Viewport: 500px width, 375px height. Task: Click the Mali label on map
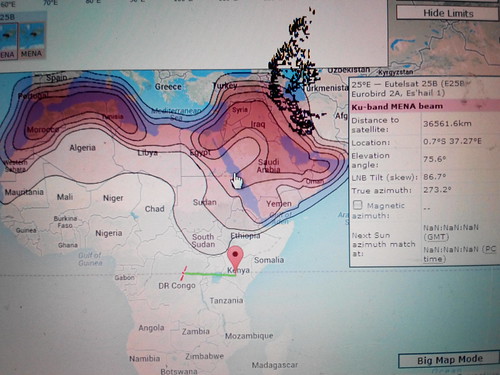pos(65,197)
